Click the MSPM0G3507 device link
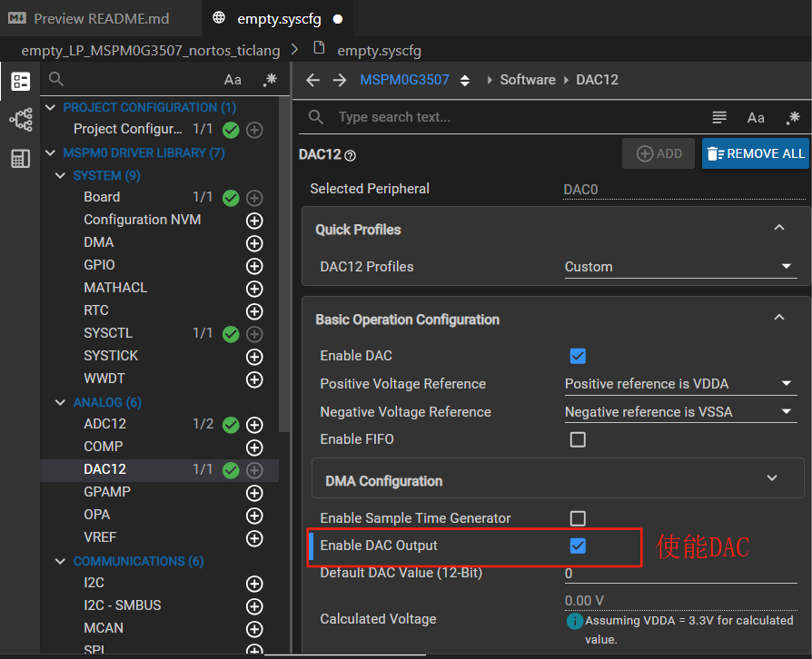The width and height of the screenshot is (812, 659). [404, 80]
